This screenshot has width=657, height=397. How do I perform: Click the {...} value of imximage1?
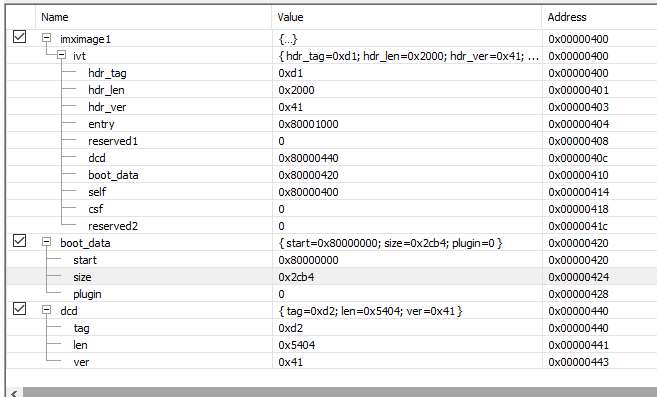click(288, 39)
